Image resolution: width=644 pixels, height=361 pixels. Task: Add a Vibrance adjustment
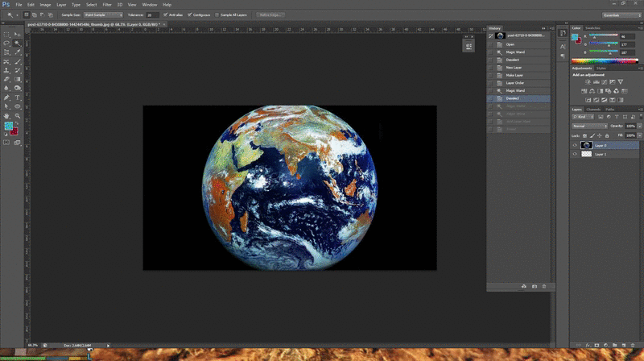620,82
